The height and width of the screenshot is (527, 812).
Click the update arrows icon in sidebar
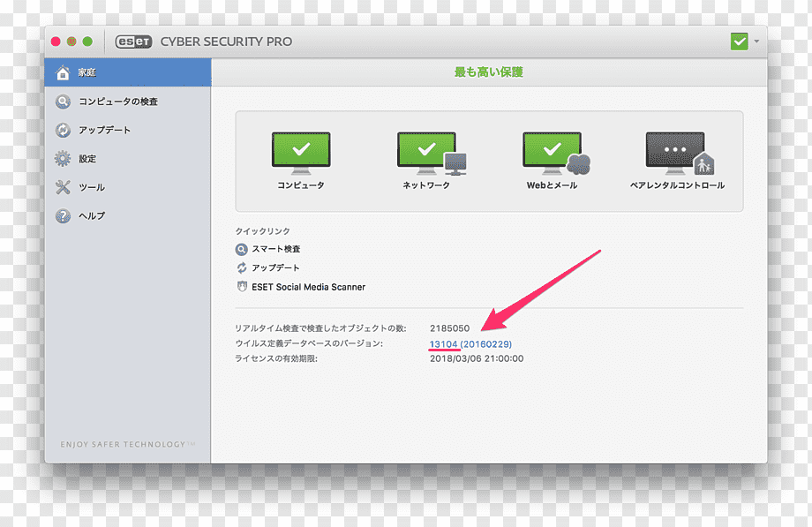[x=63, y=130]
